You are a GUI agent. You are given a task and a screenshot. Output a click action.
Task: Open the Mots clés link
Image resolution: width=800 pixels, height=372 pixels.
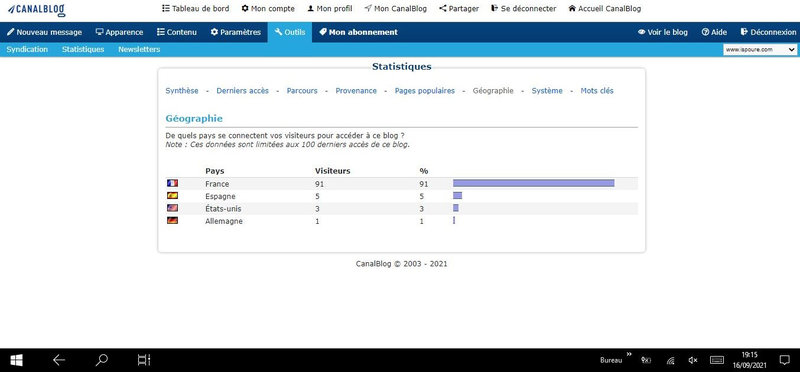(x=597, y=91)
